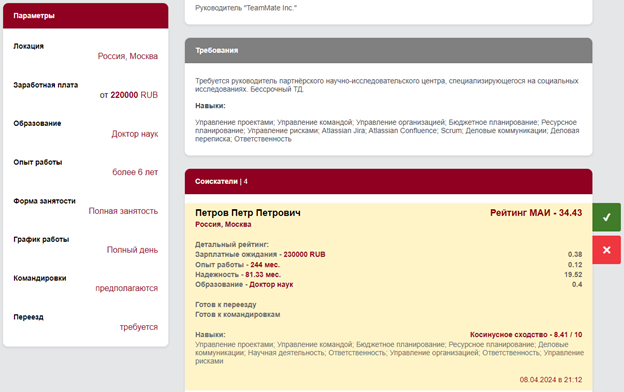Viewport: 624px width, 392px height.
Task: Select the Рейтинг МАИ - 34.43 value
Action: click(x=536, y=213)
